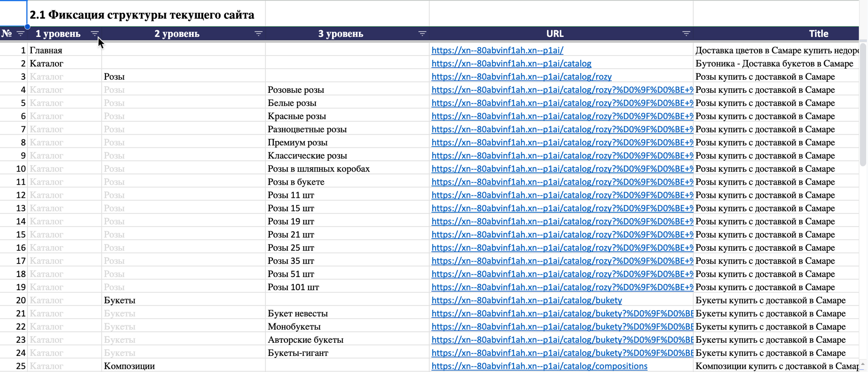Select the black Букеты cell in row 20
This screenshot has height=372, width=868.
pyautogui.click(x=184, y=300)
